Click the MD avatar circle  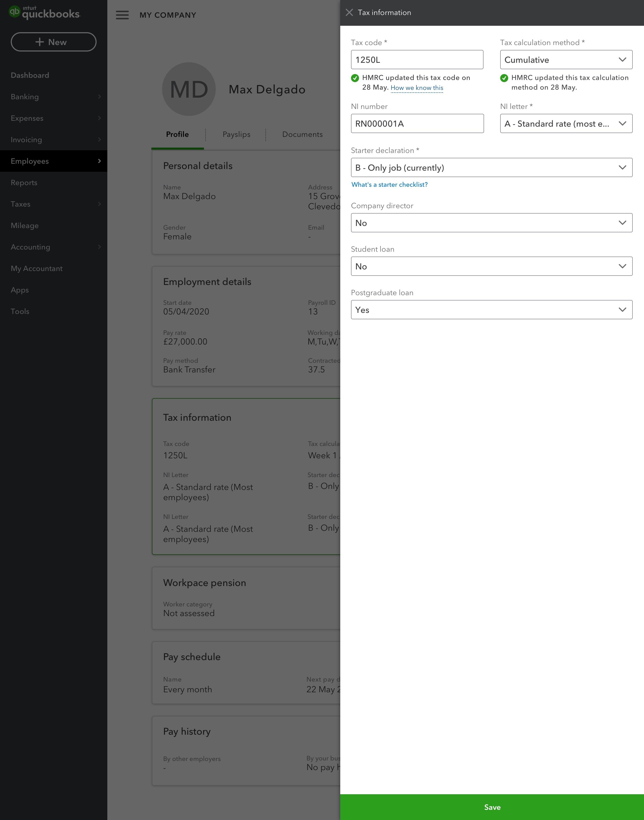click(x=189, y=89)
